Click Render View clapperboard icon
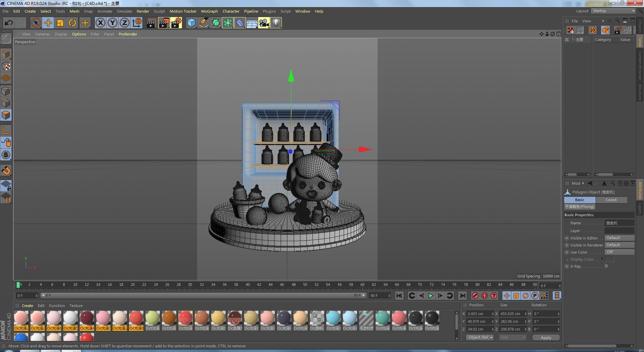 point(151,23)
